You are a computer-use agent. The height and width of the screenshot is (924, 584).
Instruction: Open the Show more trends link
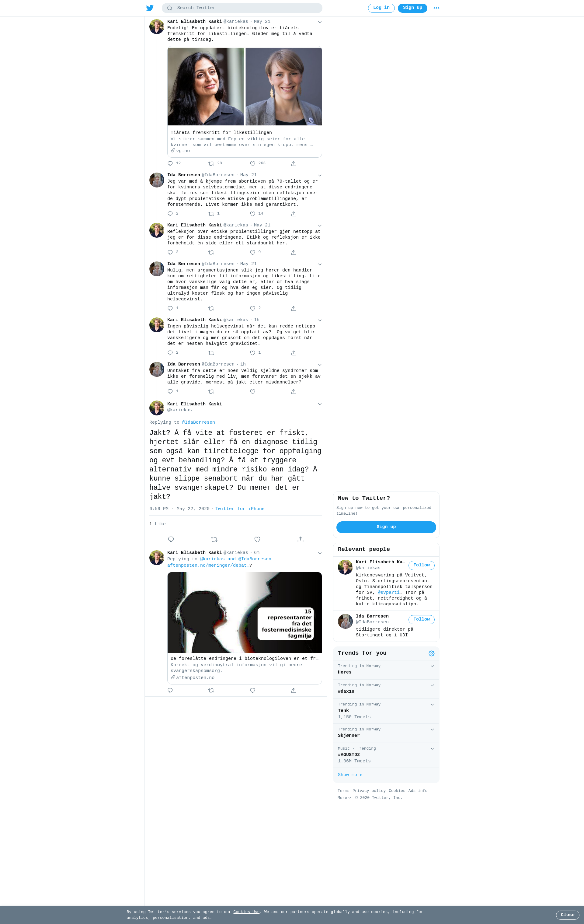350,775
